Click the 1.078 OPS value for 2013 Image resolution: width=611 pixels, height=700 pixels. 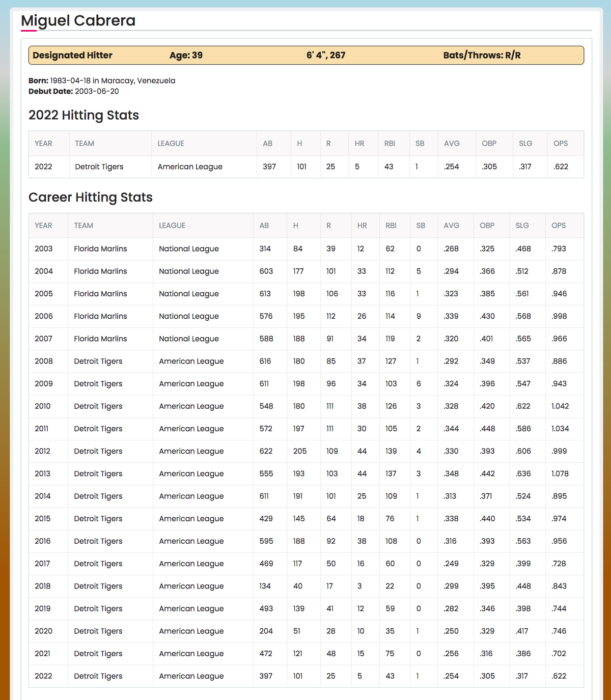click(560, 473)
